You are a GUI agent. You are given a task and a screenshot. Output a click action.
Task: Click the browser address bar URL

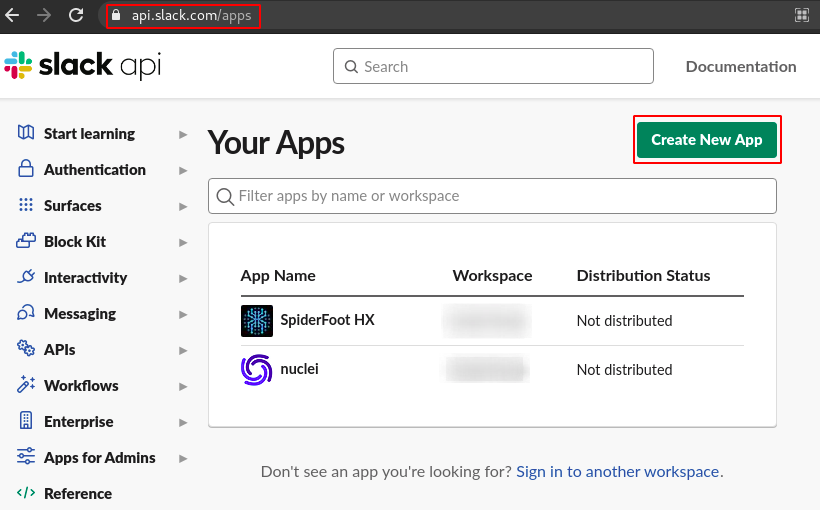[x=191, y=15]
